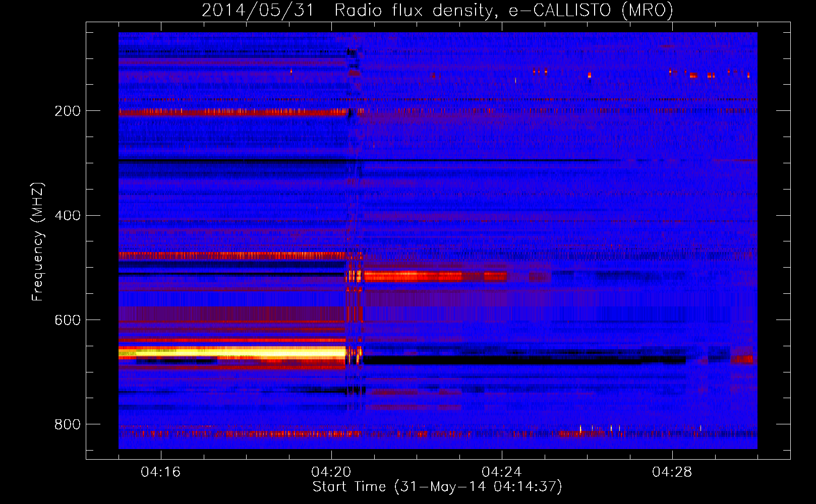Click the bright yellow emission band near 700 MHz
This screenshot has width=816, height=504.
[232, 352]
